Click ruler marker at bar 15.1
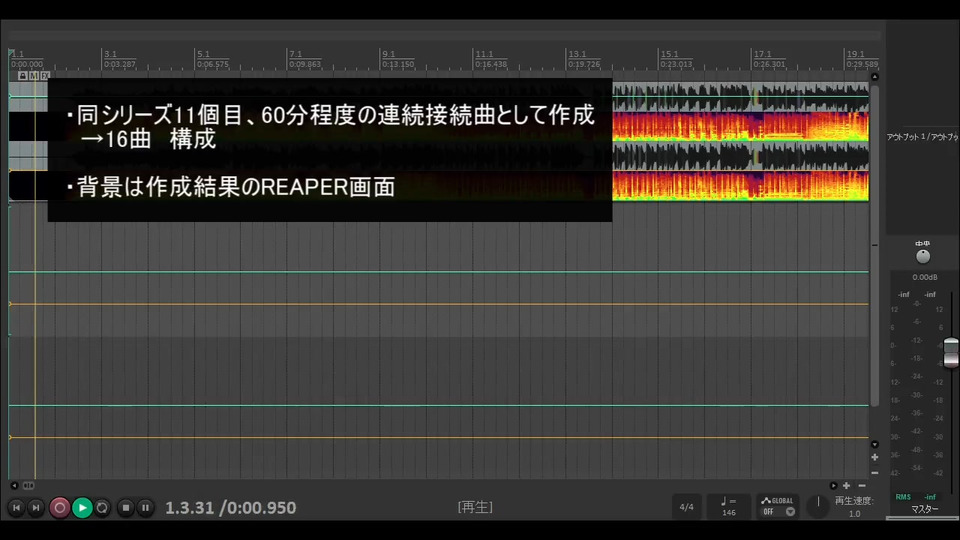The height and width of the screenshot is (540, 960). point(670,54)
